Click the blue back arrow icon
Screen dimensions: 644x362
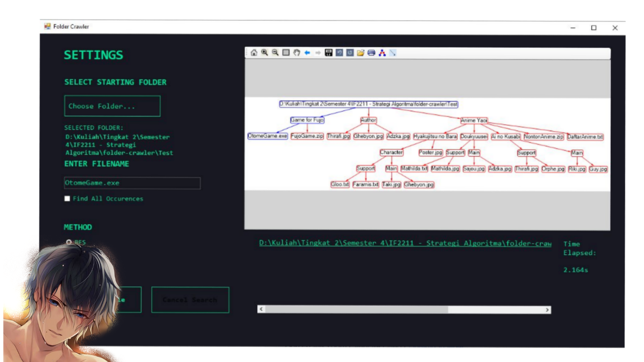point(307,53)
